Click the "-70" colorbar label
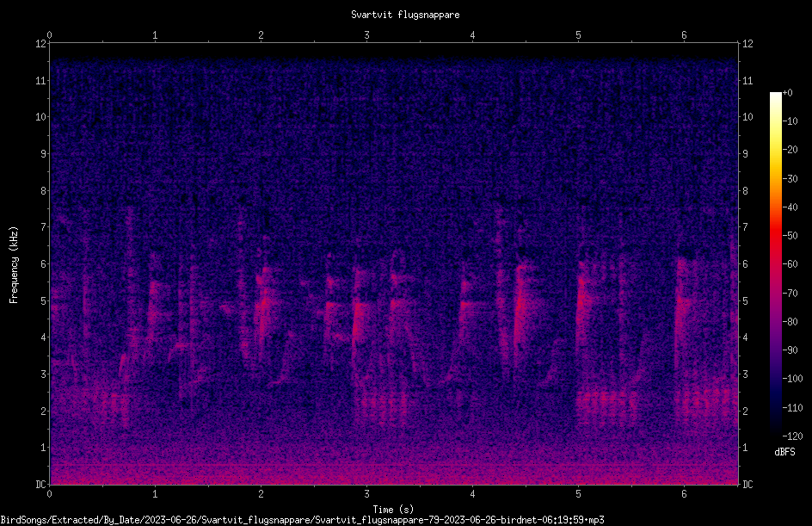The height and width of the screenshot is (526, 812). pyautogui.click(x=790, y=294)
